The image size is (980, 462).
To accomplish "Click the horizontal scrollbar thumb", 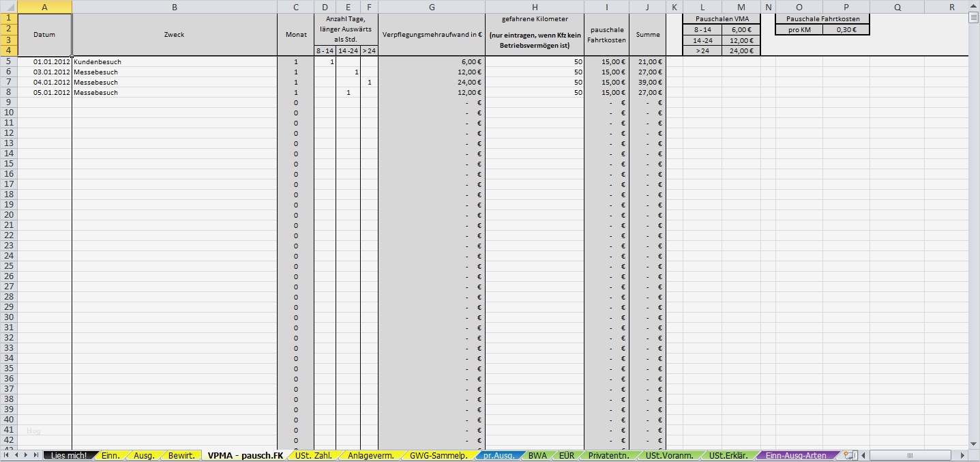I will (x=910, y=454).
